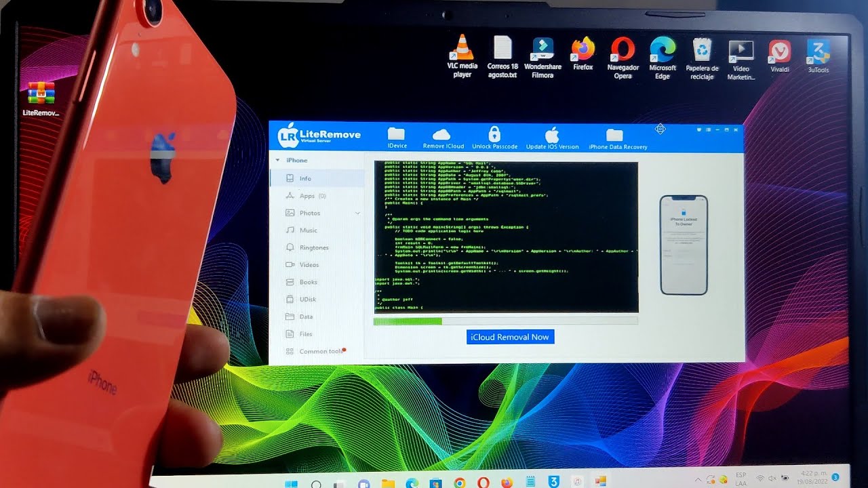Click the ESP LAA language indicator
This screenshot has height=488, width=868.
click(741, 479)
